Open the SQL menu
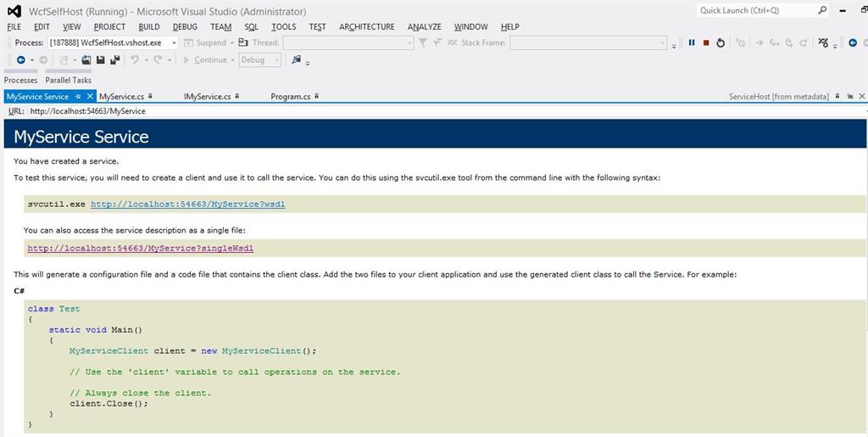The width and height of the screenshot is (868, 437). (x=251, y=26)
